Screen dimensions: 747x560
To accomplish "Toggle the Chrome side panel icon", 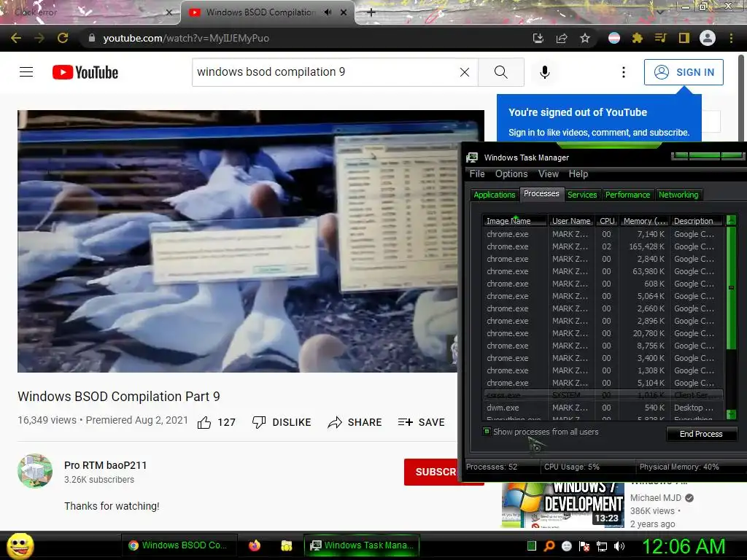I will click(x=684, y=38).
